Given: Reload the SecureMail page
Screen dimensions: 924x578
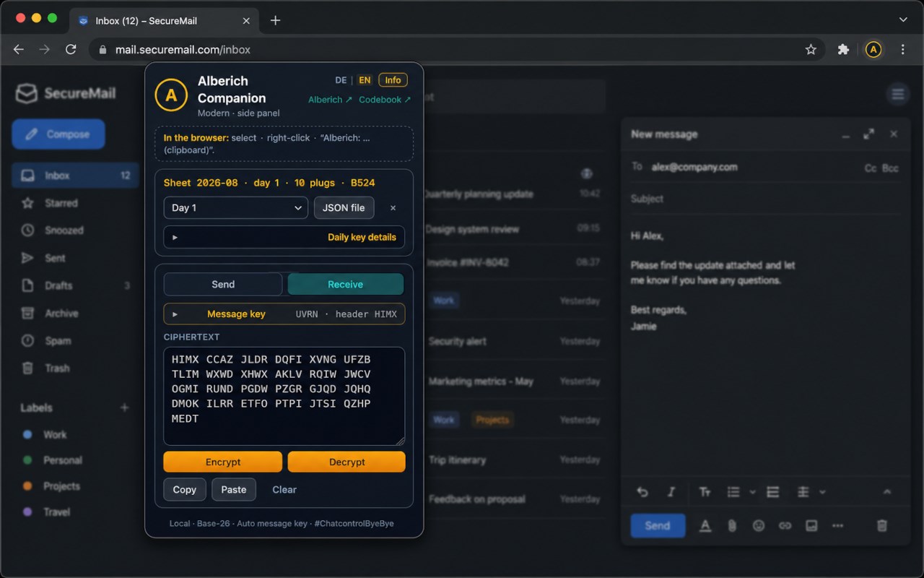Looking at the screenshot, I should 71,50.
